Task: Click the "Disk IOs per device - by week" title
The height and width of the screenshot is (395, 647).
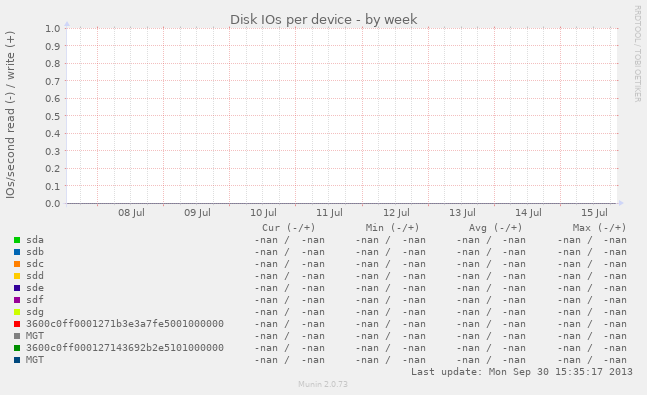Action: pos(324,19)
